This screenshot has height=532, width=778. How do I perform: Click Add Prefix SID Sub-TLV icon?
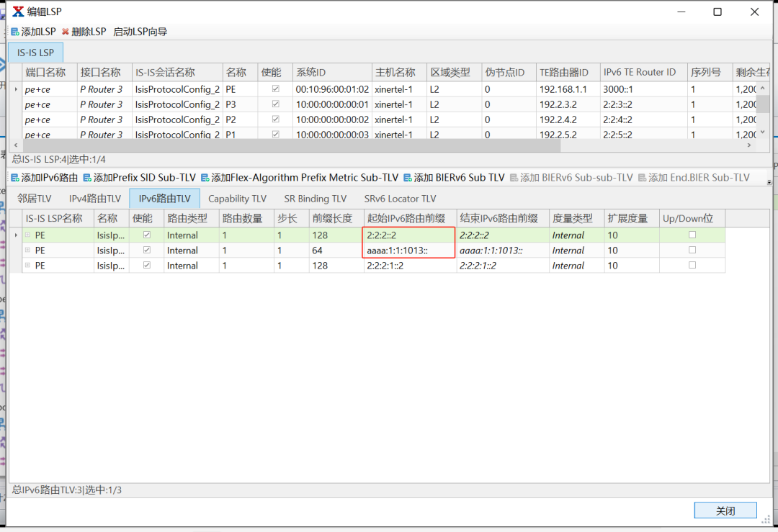87,178
